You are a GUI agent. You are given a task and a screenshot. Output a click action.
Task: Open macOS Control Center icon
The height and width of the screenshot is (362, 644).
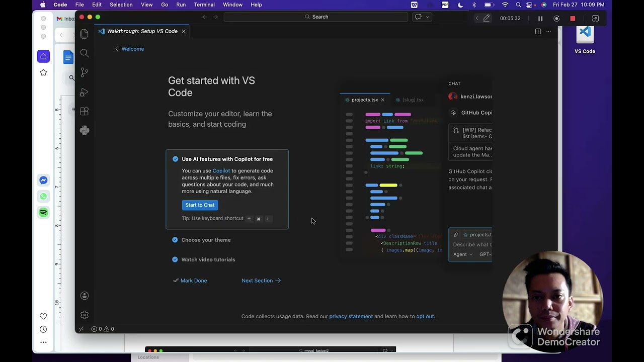coord(529,5)
